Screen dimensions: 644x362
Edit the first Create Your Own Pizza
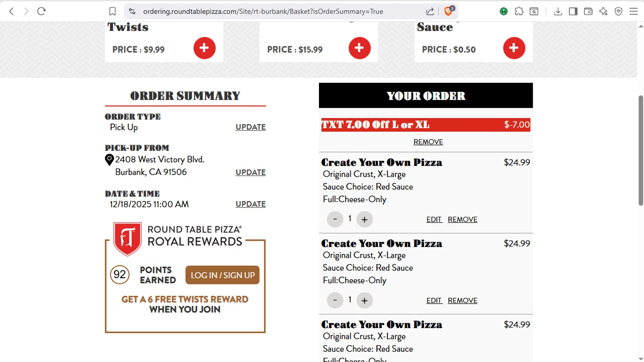[434, 219]
